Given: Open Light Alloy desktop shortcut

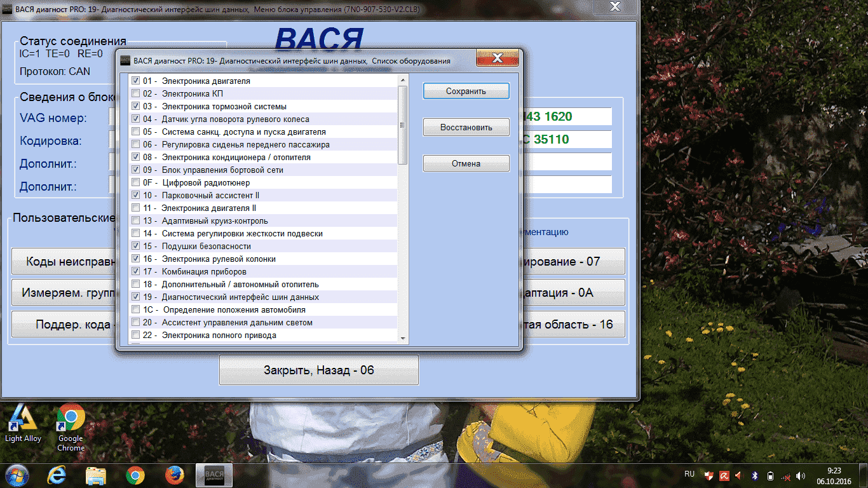Looking at the screenshot, I should 23,423.
